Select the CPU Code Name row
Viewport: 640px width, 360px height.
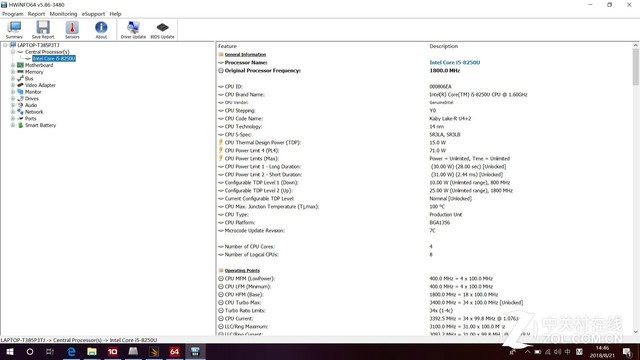point(424,118)
